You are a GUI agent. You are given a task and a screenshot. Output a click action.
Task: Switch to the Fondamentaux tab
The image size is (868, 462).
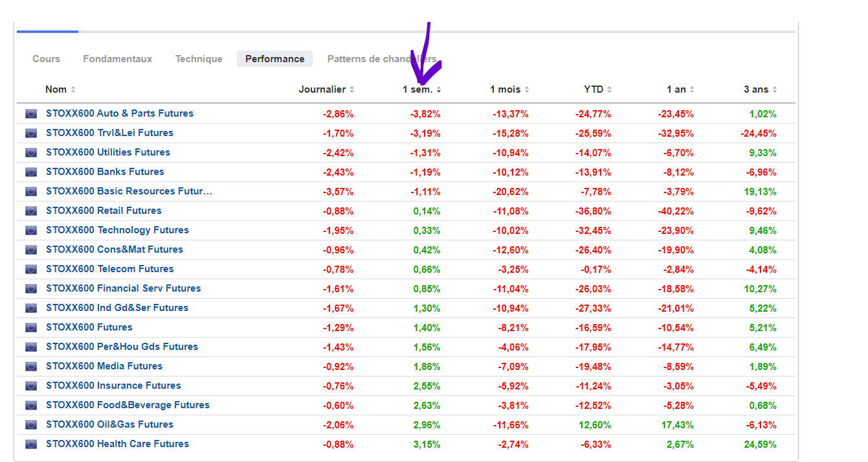[118, 59]
